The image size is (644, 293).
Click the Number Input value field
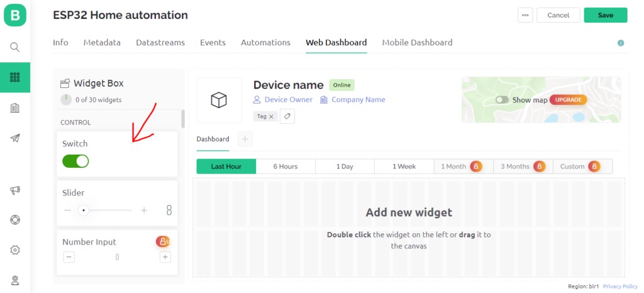pyautogui.click(x=117, y=257)
